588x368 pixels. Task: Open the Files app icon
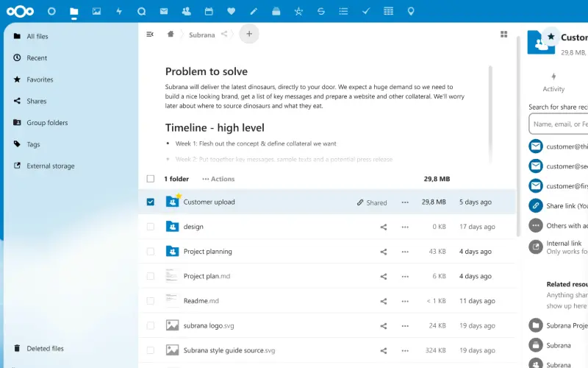(x=74, y=12)
